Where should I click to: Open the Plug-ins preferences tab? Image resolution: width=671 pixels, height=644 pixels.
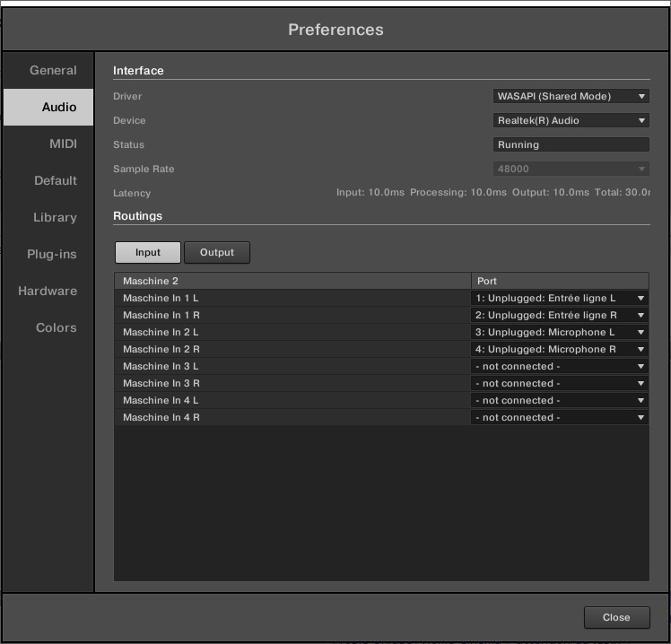pos(48,254)
